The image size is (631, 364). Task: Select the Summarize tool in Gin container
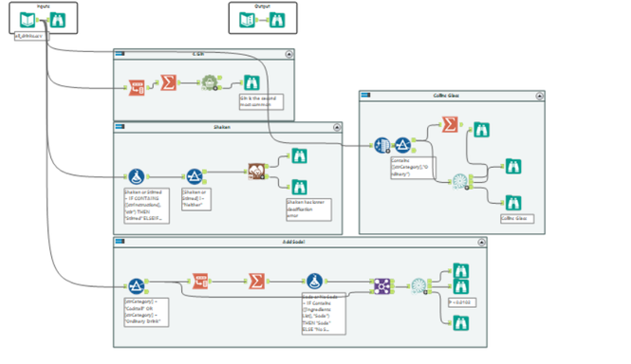click(168, 82)
